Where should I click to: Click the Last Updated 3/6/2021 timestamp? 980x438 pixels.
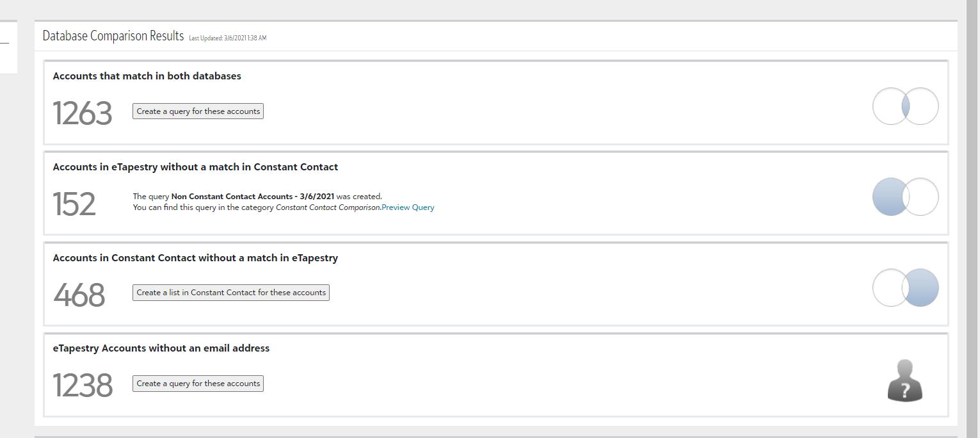coord(227,38)
